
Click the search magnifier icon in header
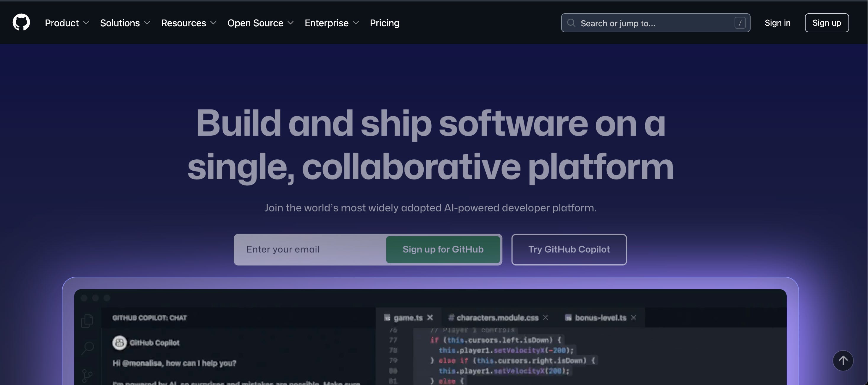571,23
